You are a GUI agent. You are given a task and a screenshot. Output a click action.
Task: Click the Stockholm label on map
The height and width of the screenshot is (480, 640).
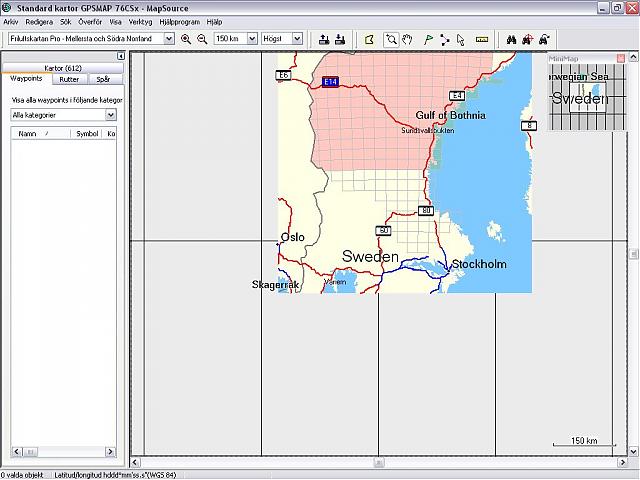[x=479, y=264]
